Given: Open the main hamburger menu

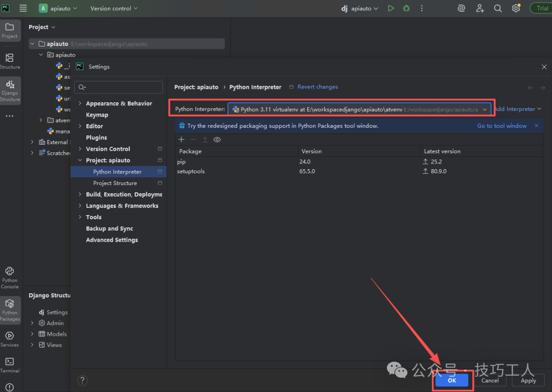Looking at the screenshot, I should click(23, 8).
